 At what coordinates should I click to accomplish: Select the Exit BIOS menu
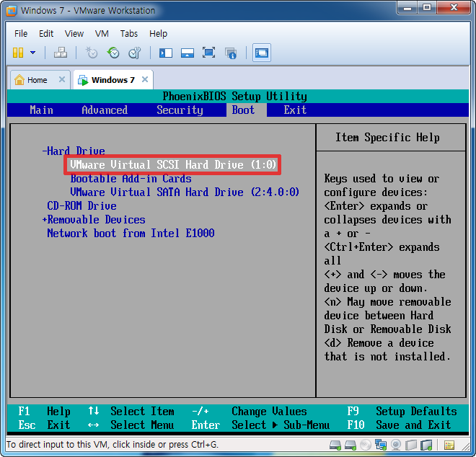pyautogui.click(x=295, y=110)
